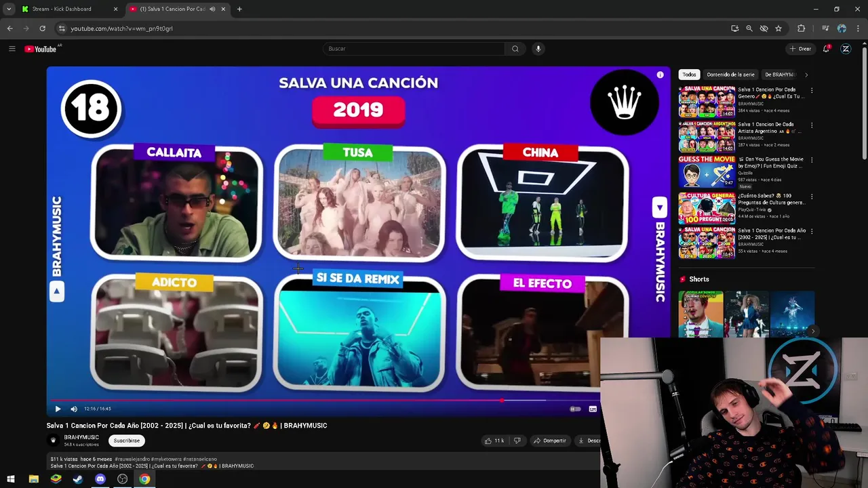The image size is (868, 488).
Task: Open the YouTube hamburger guide menu
Action: tap(12, 49)
